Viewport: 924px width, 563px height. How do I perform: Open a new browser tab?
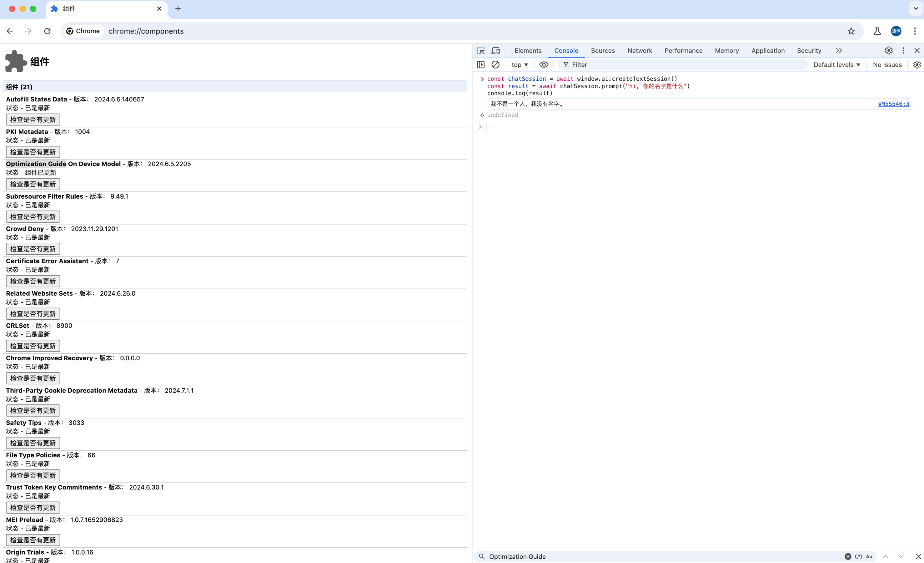(178, 9)
